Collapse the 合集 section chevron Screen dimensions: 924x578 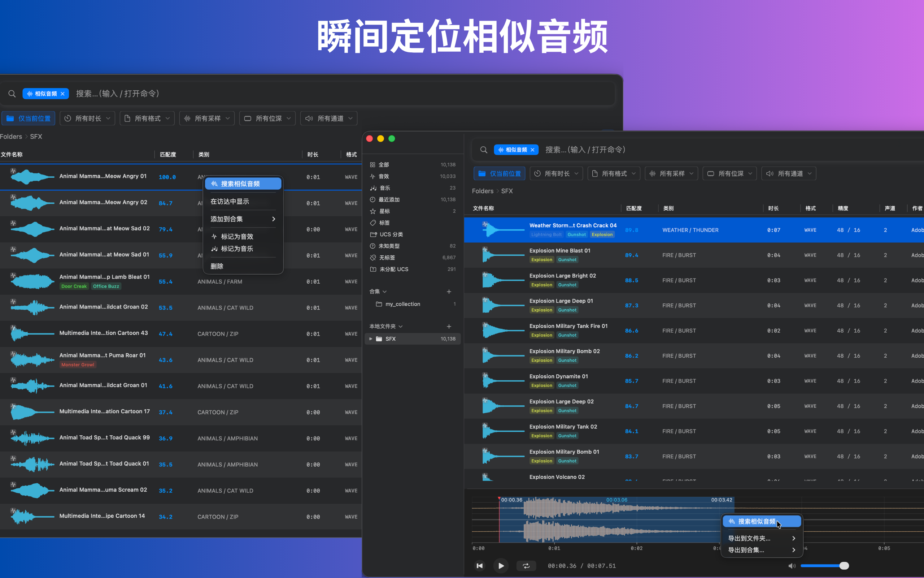(385, 292)
